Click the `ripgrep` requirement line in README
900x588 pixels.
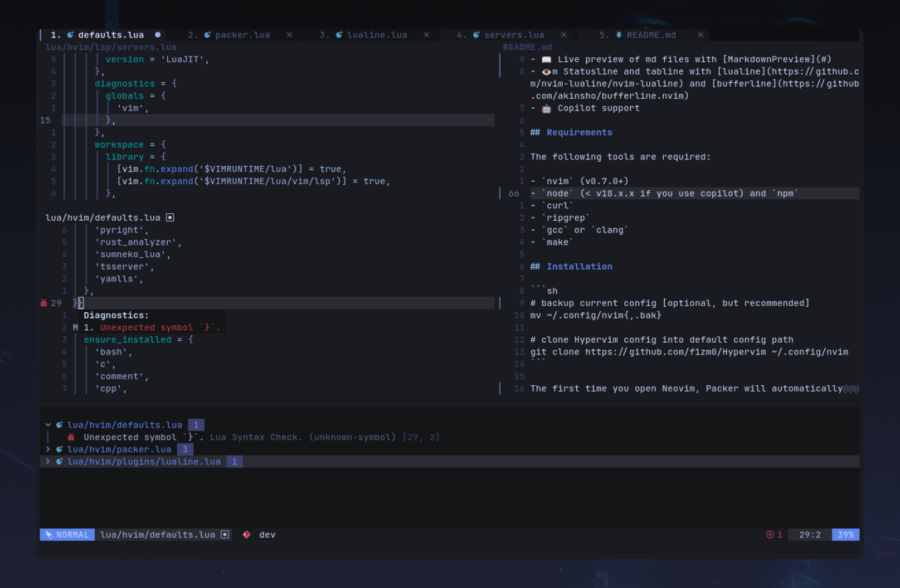(x=560, y=218)
